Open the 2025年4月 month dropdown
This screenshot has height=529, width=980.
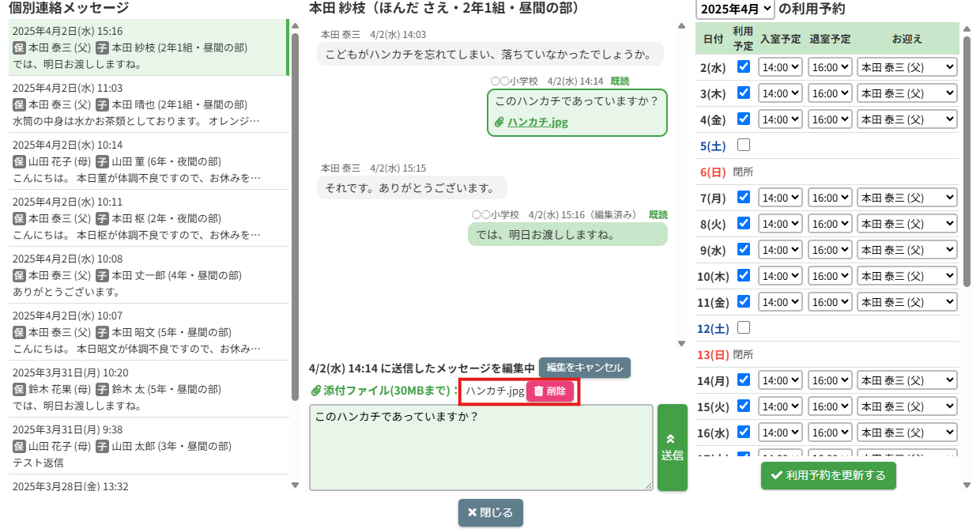[x=735, y=9]
